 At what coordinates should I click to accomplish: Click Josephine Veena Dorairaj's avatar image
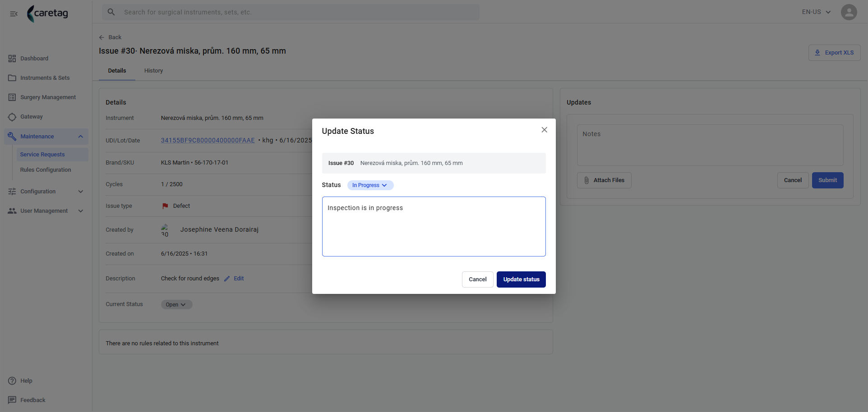(165, 230)
